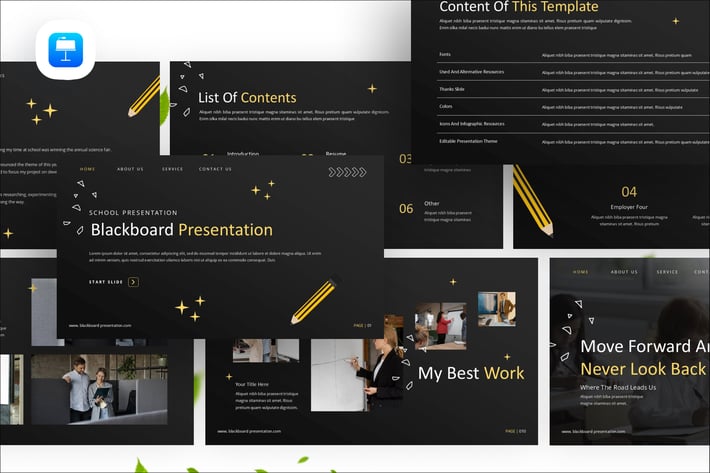710x473 pixels.
Task: Click the "Employer Four" label
Action: click(x=629, y=207)
